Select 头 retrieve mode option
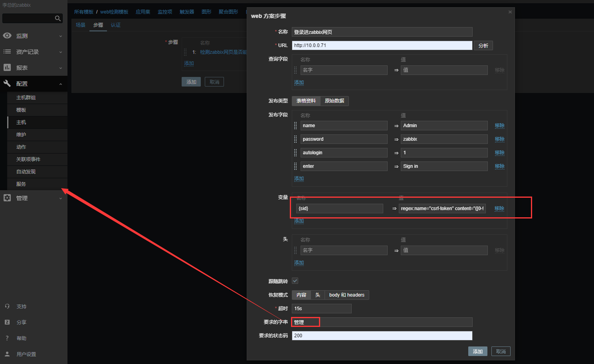 tap(318, 295)
